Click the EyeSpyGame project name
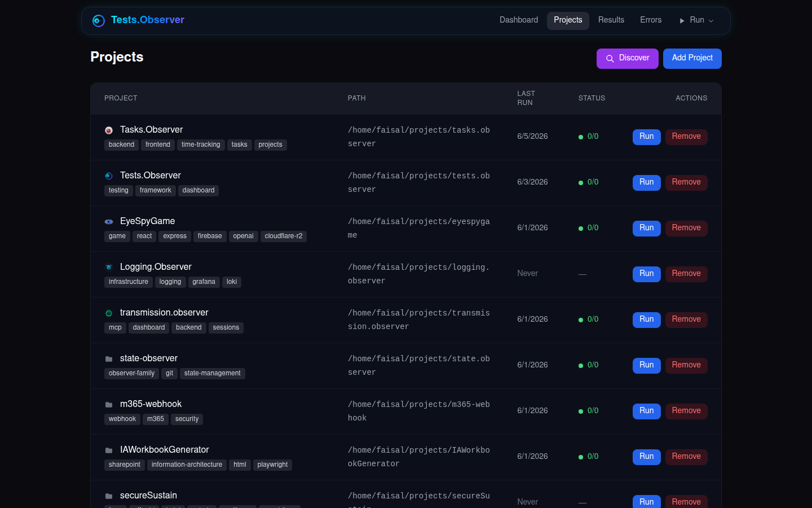This screenshot has height=508, width=812. coord(147,221)
